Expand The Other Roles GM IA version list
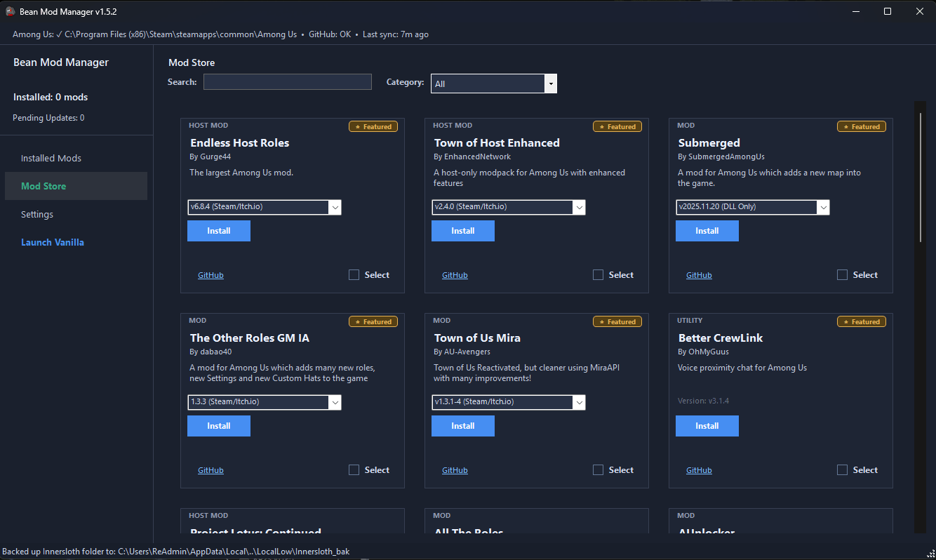Viewport: 936px width, 560px height. coord(335,402)
